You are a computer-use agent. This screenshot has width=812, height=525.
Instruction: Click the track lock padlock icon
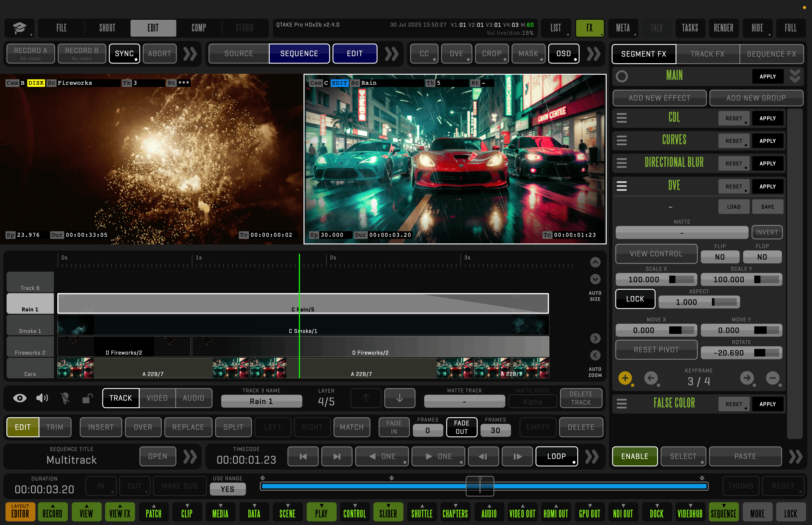[88, 398]
